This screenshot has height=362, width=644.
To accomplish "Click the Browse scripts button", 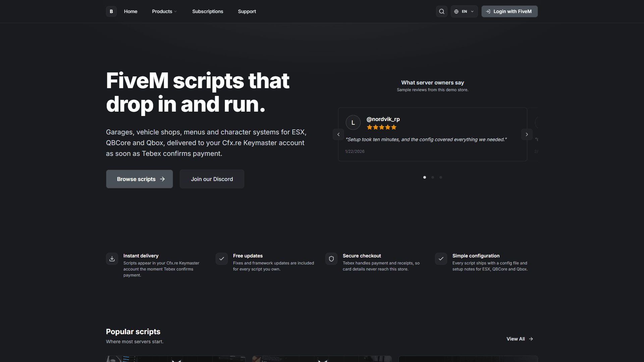I will [x=140, y=179].
